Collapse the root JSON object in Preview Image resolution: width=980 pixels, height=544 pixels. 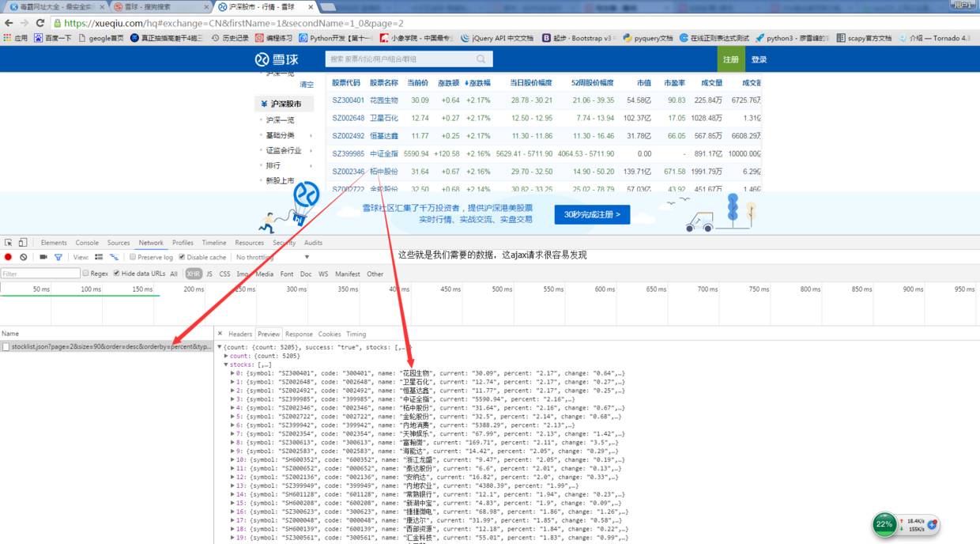(x=220, y=346)
